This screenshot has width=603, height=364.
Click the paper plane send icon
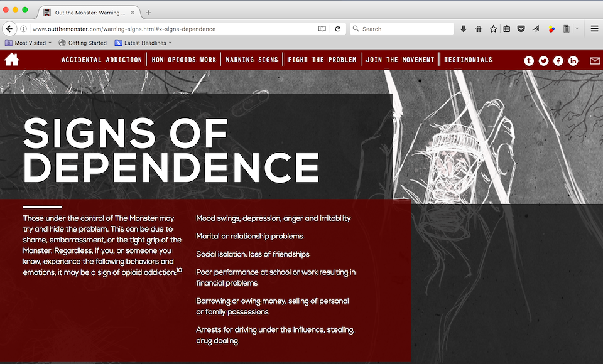point(536,29)
